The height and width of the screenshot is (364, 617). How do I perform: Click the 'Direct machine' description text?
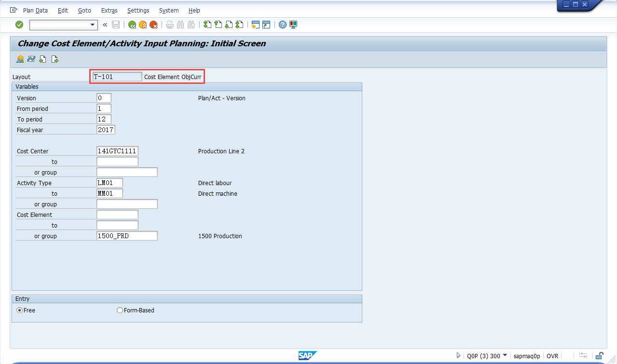pyautogui.click(x=218, y=193)
